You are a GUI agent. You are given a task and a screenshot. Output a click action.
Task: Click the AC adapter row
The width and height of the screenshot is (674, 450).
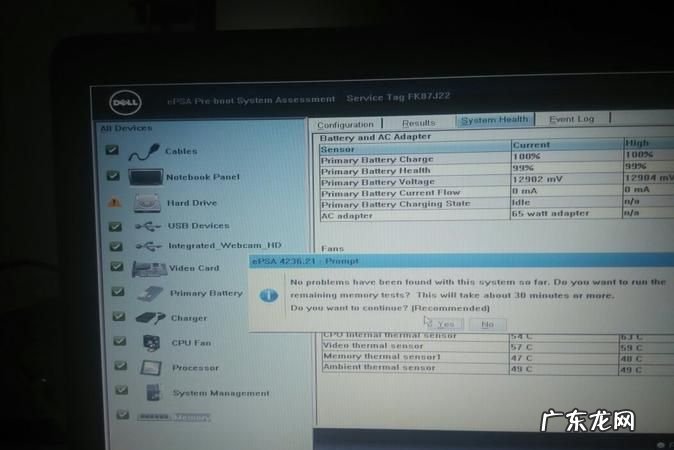pyautogui.click(x=497, y=214)
